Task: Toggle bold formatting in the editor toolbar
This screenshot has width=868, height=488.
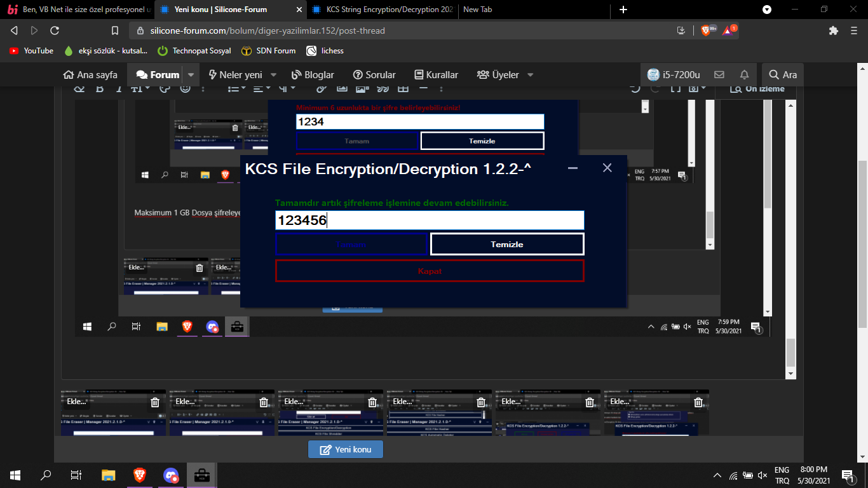Action: tap(100, 89)
